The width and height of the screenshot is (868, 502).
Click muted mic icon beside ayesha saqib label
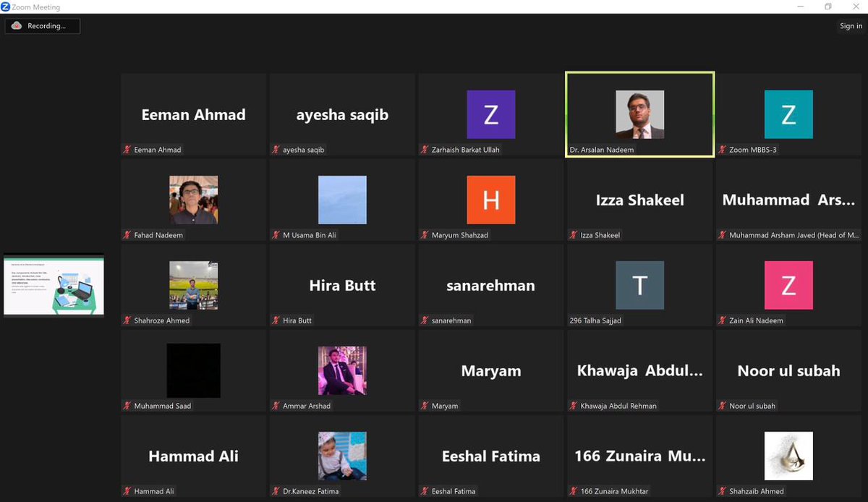click(x=276, y=150)
